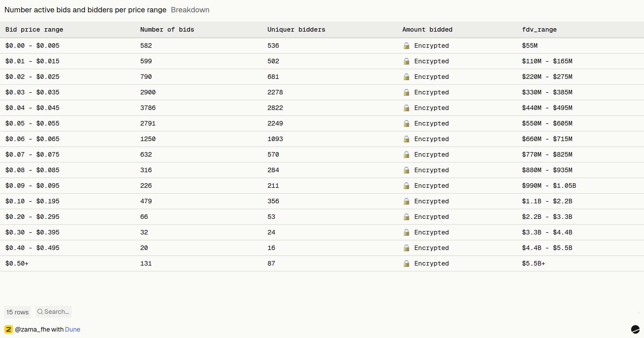Click lock icon in $0.08 - $0.085 row
644x338 pixels.
(x=407, y=170)
